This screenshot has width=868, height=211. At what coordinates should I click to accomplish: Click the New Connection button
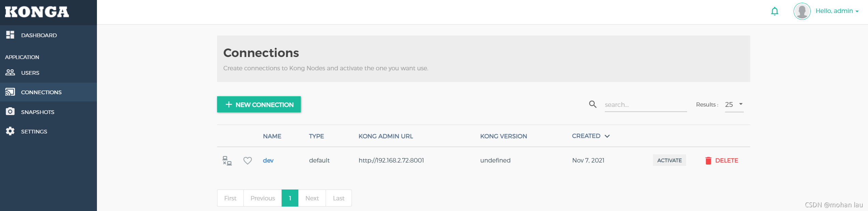(259, 104)
